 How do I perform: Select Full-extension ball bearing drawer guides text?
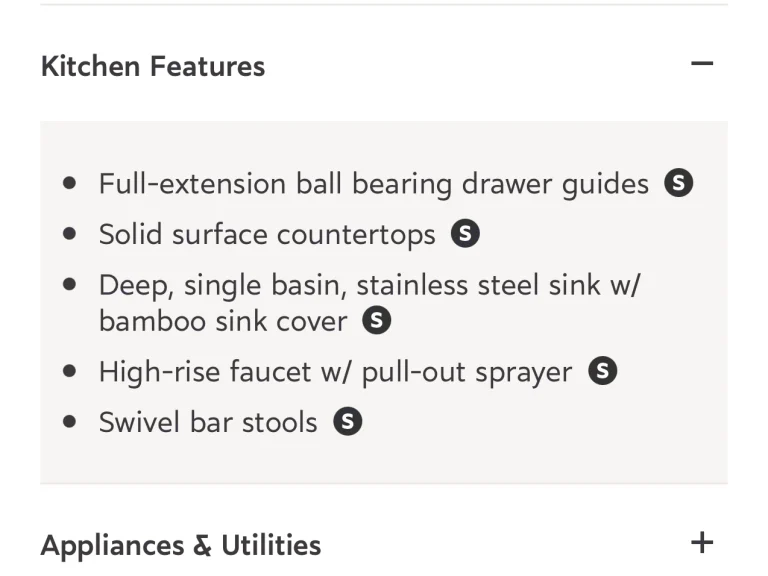374,184
